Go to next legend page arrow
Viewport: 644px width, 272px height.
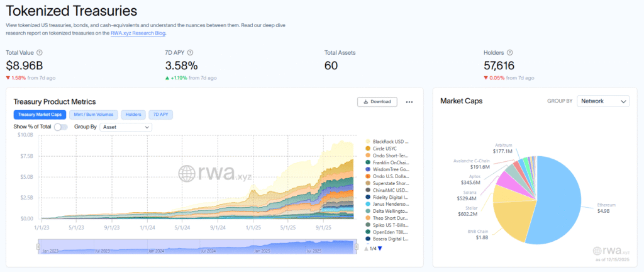pos(379,248)
